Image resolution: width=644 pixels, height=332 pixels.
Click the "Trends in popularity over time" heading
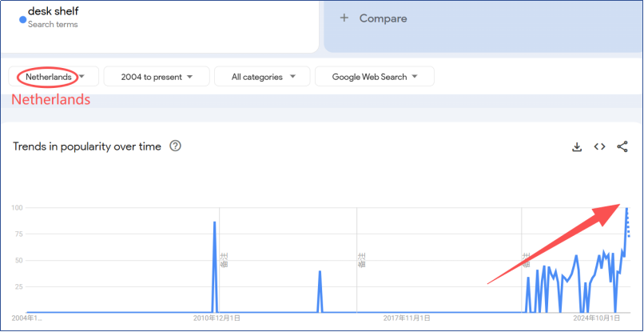[x=87, y=146]
